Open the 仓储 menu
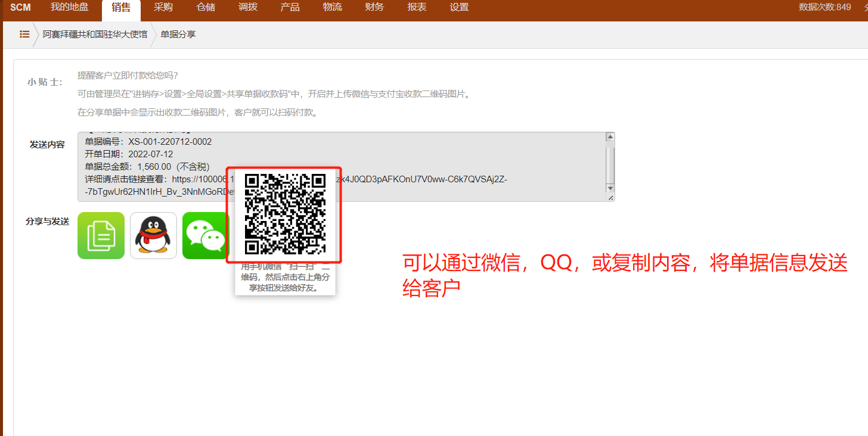The height and width of the screenshot is (436, 868). 206,8
